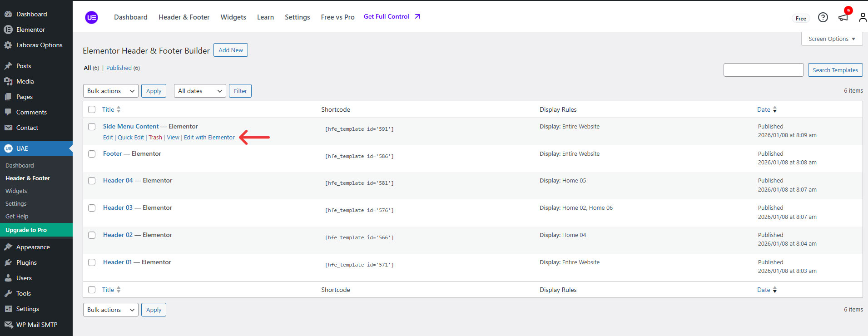Toggle the select-all checkbox in table header
868x336 pixels.
point(92,109)
